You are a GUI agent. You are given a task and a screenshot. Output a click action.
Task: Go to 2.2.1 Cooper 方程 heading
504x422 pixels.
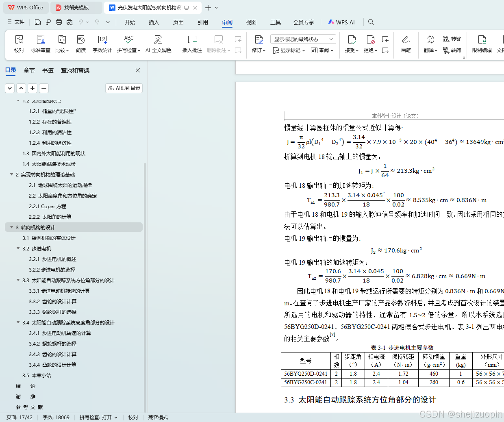click(48, 206)
